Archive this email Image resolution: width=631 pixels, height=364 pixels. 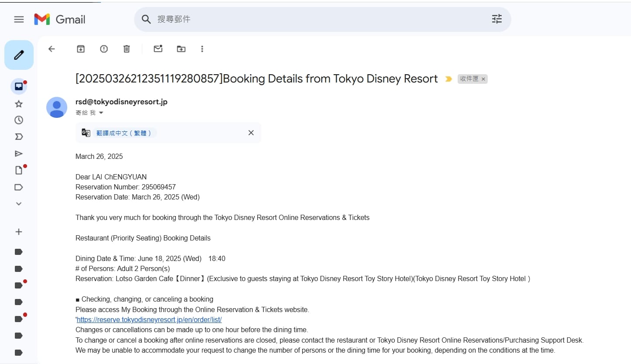81,49
